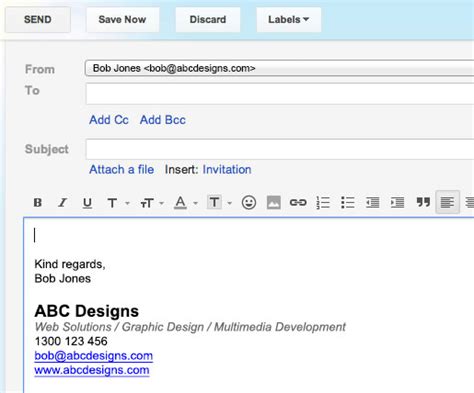Viewport: 474px width, 393px height.
Task: Open the text color picker
Action: coord(180,202)
